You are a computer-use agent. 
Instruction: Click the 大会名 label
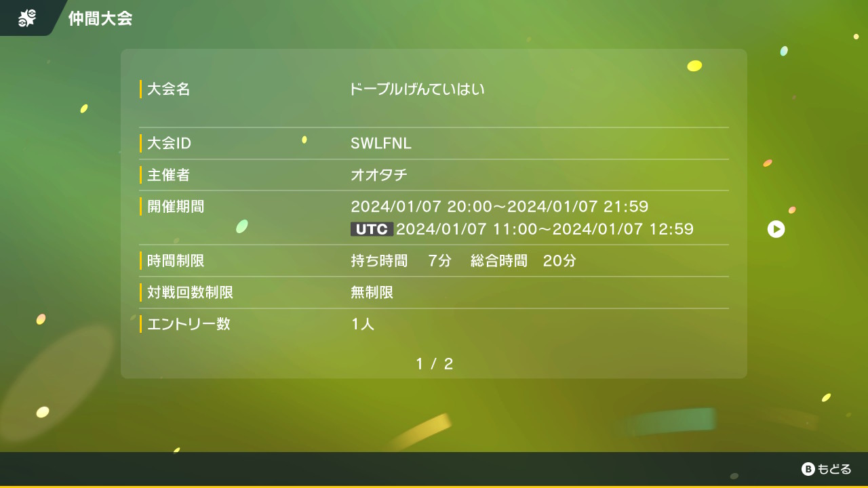(x=168, y=89)
